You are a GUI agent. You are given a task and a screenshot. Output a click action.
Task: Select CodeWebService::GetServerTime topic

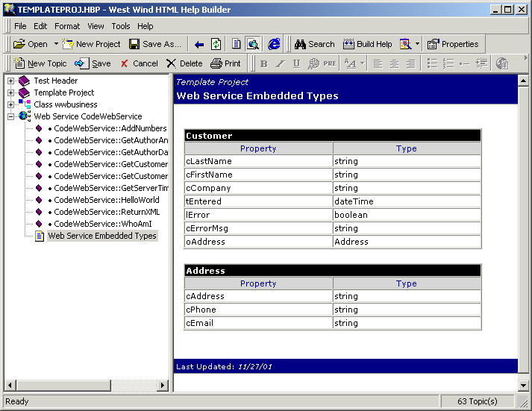(x=110, y=188)
